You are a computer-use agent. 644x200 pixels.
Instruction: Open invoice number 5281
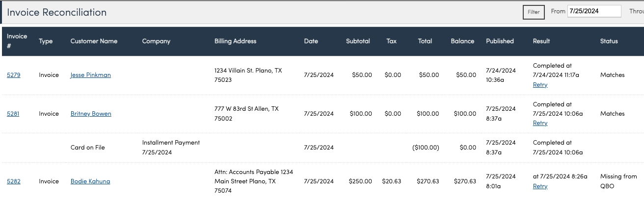13,114
